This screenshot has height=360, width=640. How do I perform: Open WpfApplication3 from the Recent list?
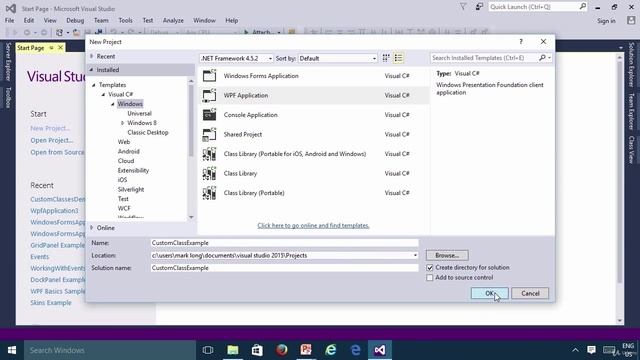[54, 211]
